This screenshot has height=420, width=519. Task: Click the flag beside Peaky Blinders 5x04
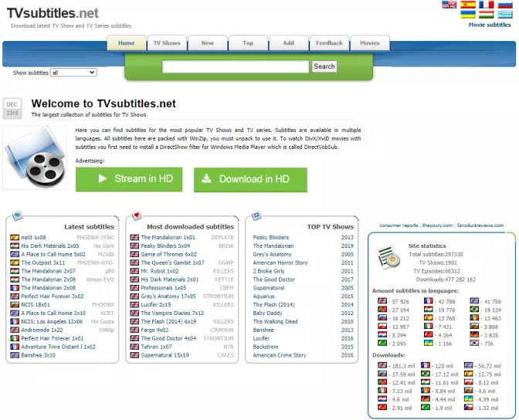tap(134, 246)
